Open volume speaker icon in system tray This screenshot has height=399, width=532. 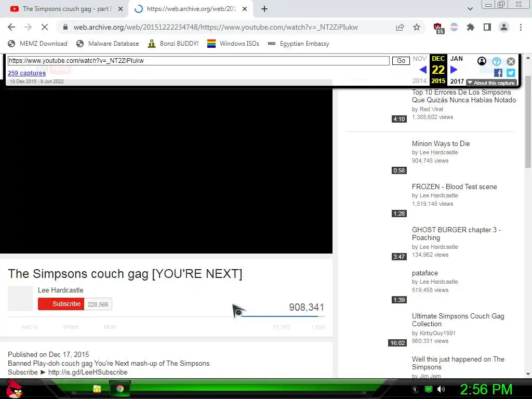(x=441, y=389)
